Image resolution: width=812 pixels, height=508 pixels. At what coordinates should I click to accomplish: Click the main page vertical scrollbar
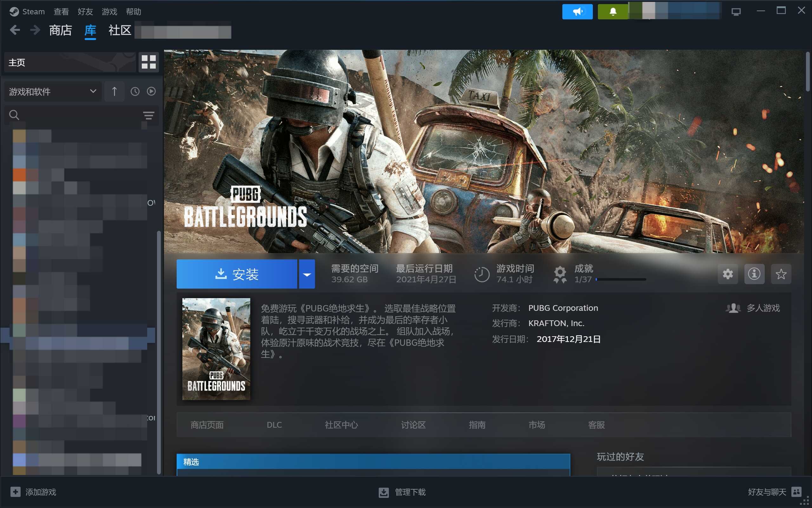808,71
